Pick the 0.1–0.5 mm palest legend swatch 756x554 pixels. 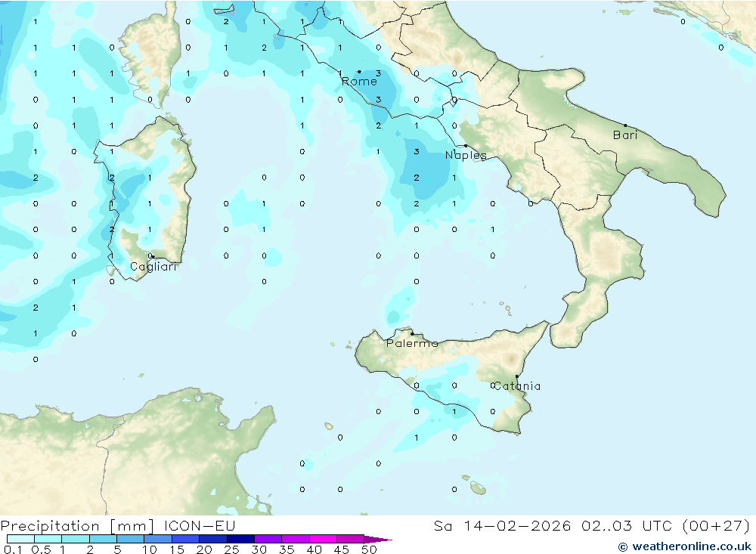click(20, 539)
